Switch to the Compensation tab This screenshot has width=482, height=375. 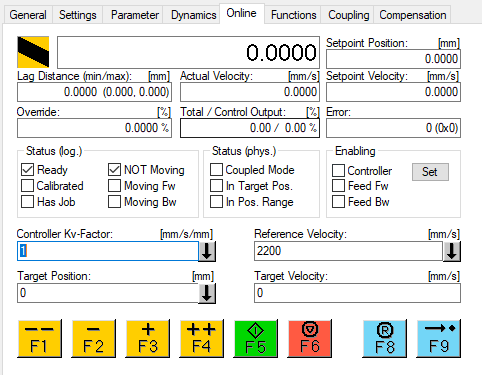413,15
